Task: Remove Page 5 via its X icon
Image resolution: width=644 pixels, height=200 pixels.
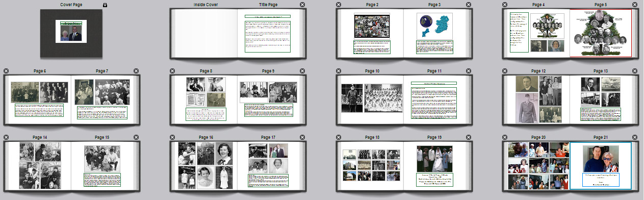Action: pyautogui.click(x=635, y=5)
